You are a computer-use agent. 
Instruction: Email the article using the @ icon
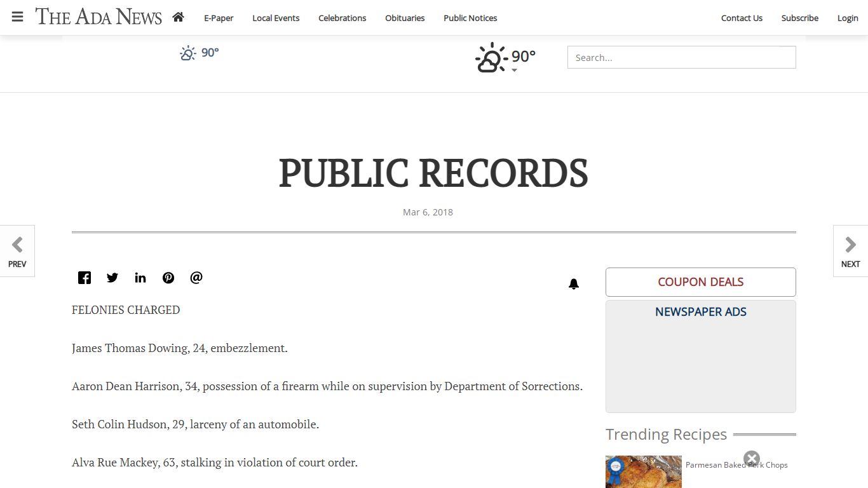(x=196, y=278)
